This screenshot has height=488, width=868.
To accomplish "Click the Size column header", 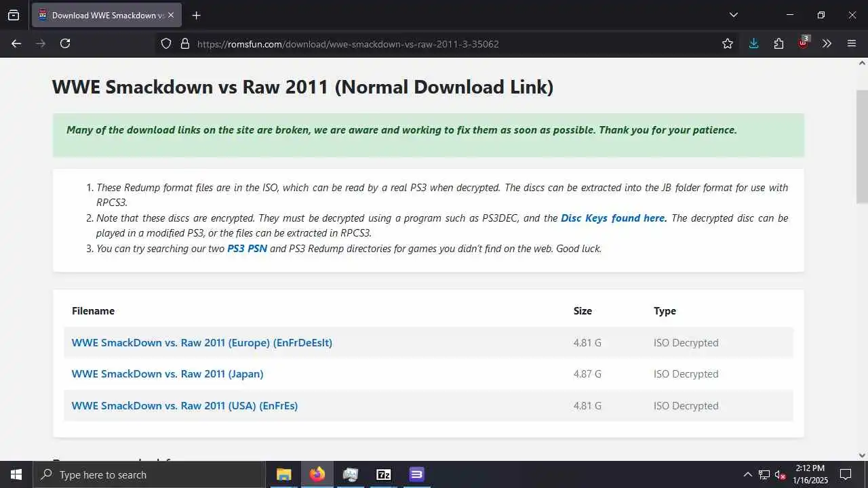I will tap(583, 311).
